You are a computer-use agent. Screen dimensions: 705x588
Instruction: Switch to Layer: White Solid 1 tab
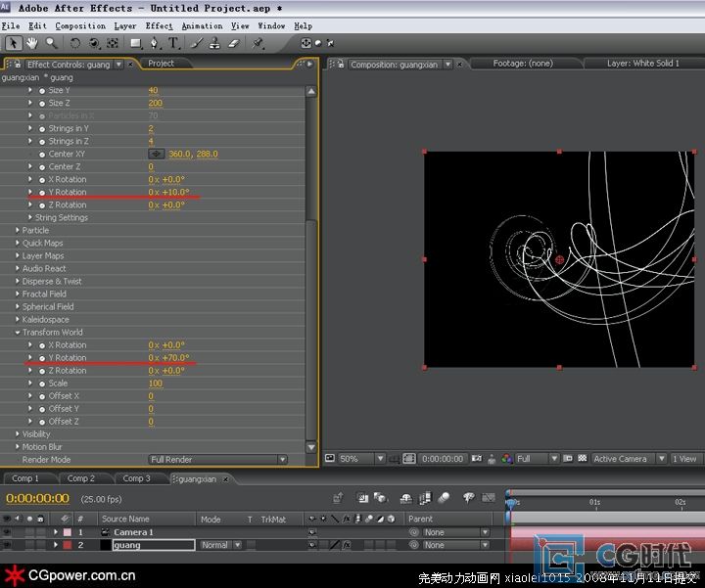pyautogui.click(x=643, y=64)
